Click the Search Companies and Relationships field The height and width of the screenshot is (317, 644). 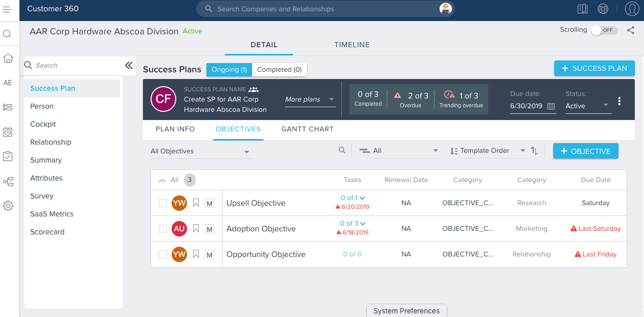coord(325,9)
